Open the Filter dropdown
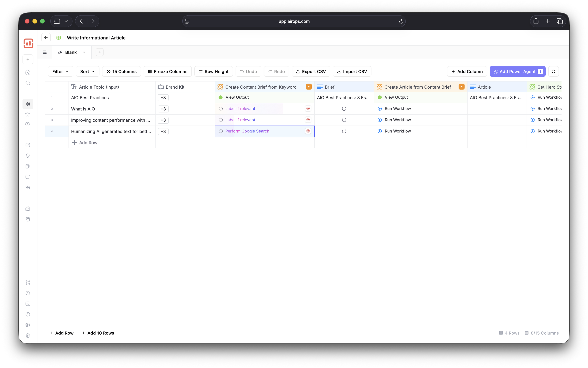Image resolution: width=588 pixels, height=368 pixels. tap(60, 71)
